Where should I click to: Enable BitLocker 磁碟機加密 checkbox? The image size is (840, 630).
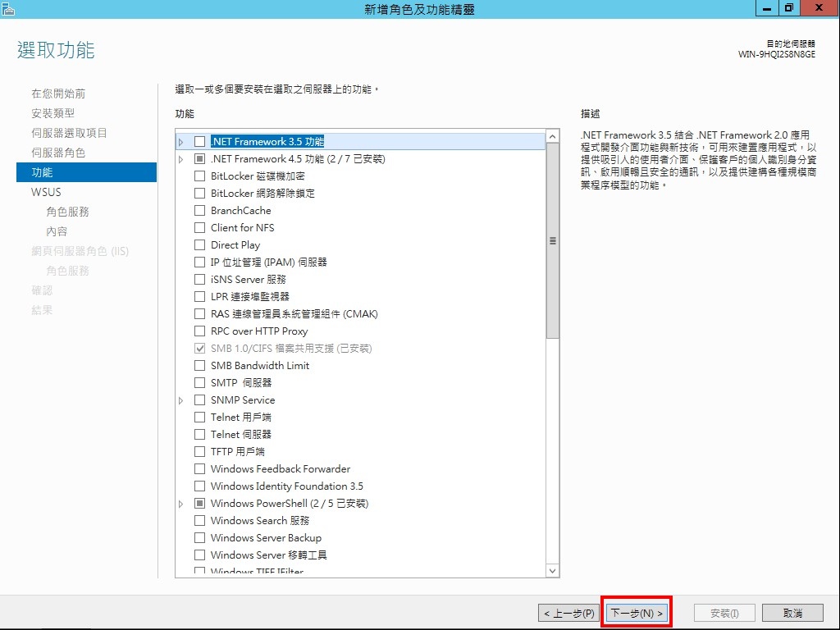click(x=200, y=176)
